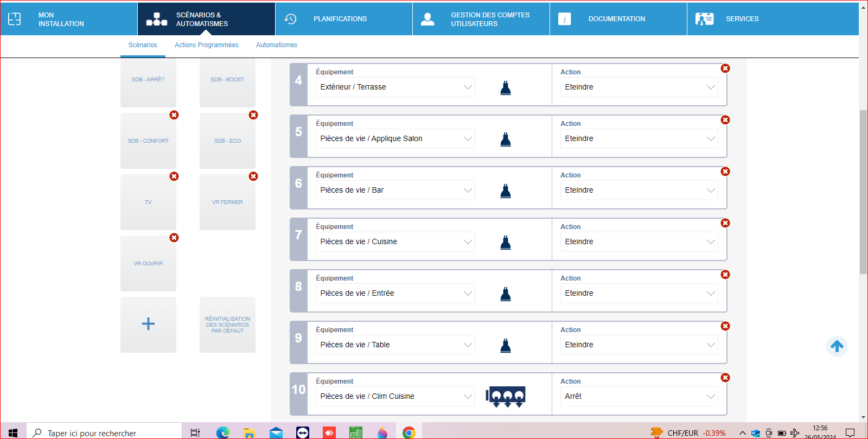Open the Actions Programmées tab
Screen dimensions: 868x439
206,45
